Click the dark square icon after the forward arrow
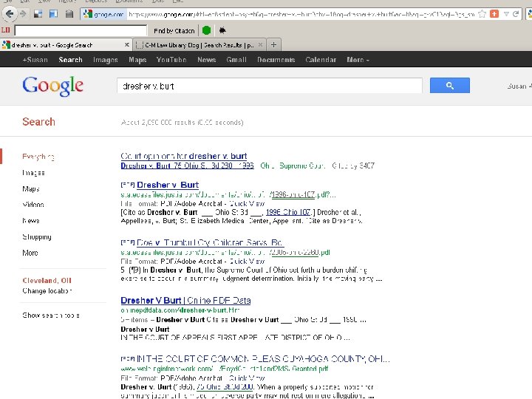The width and height of the screenshot is (532, 399). pyautogui.click(x=38, y=14)
